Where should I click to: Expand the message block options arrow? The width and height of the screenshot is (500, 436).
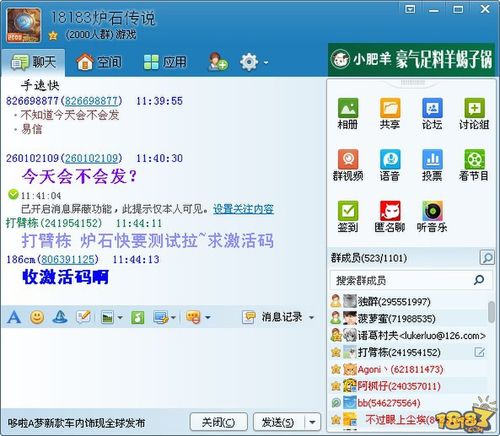coord(207,317)
